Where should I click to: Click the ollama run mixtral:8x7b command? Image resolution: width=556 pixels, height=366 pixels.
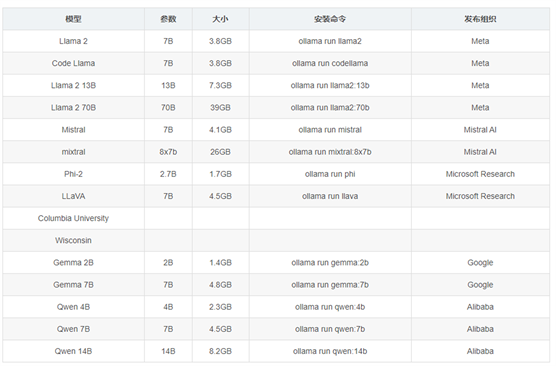(330, 152)
